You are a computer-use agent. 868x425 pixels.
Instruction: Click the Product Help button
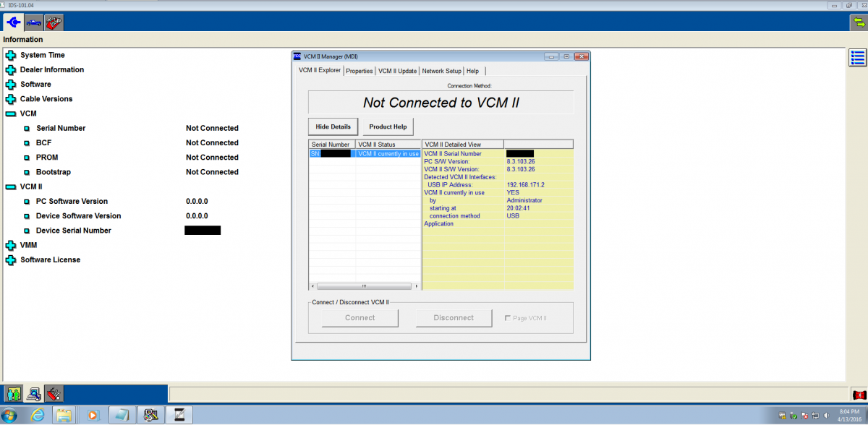click(x=388, y=126)
